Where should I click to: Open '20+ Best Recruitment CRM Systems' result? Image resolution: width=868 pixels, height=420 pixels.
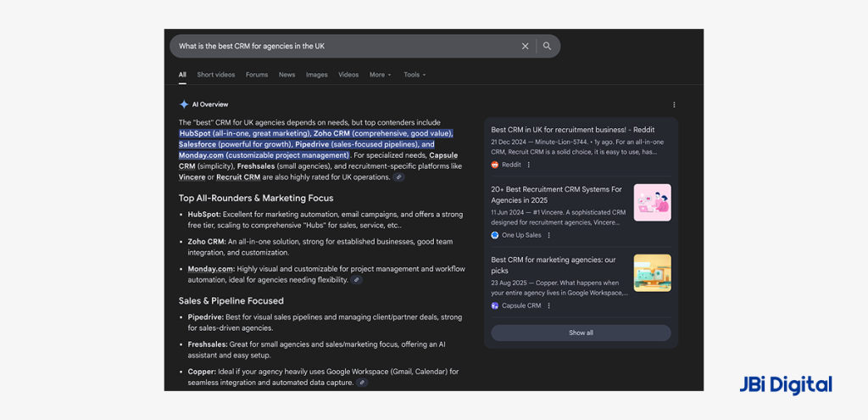pyautogui.click(x=556, y=194)
